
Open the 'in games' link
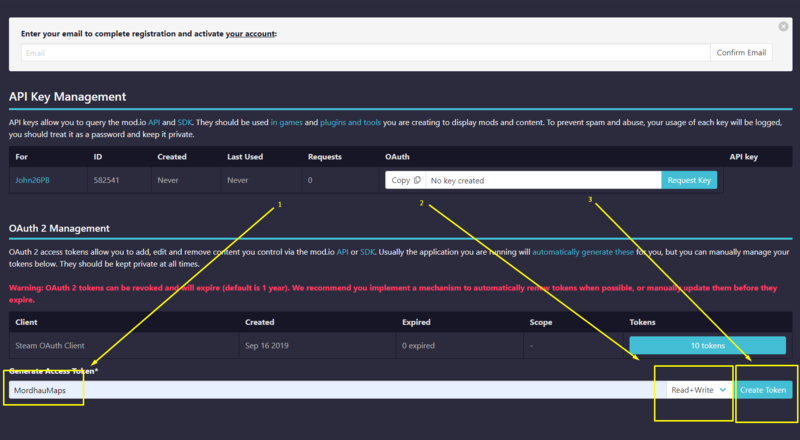click(x=288, y=122)
